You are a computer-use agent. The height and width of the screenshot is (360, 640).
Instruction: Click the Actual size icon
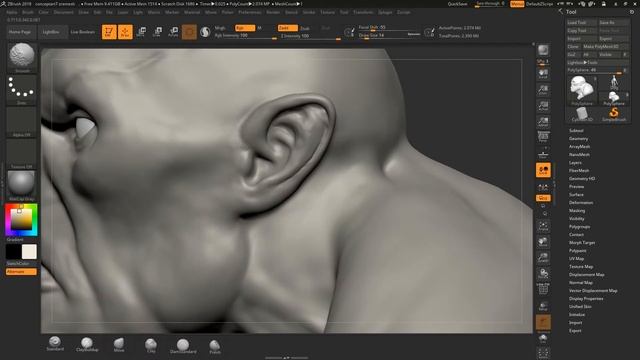[x=543, y=106]
